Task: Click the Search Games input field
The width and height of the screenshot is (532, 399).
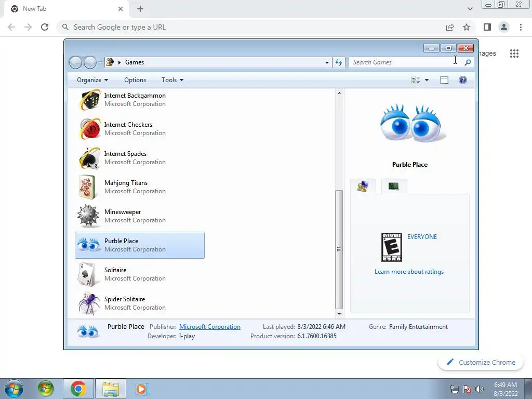Action: tap(406, 62)
